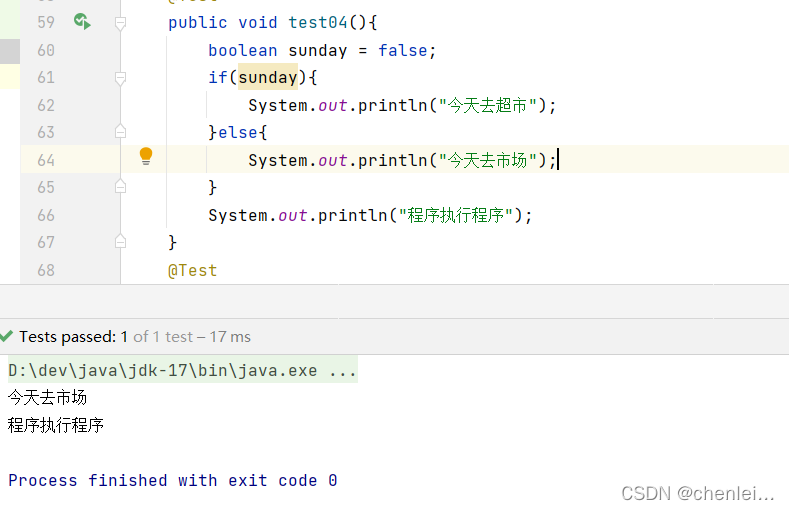Click the boolean keyword on line 60

point(243,50)
